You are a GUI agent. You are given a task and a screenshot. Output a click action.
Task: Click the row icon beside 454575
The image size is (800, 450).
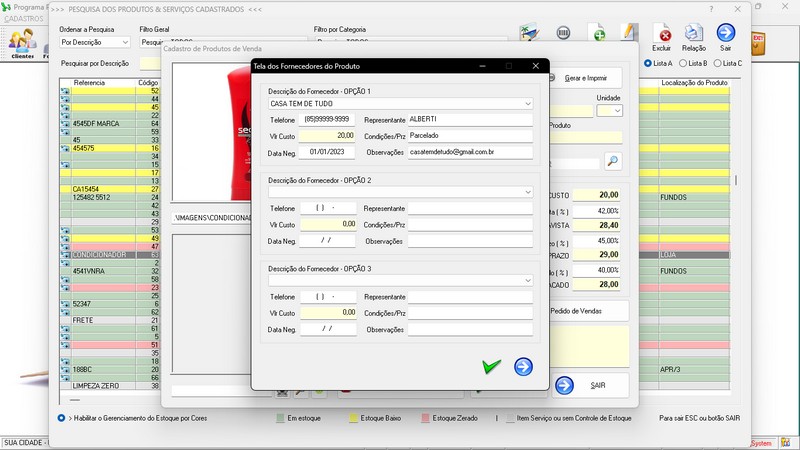click(x=65, y=148)
